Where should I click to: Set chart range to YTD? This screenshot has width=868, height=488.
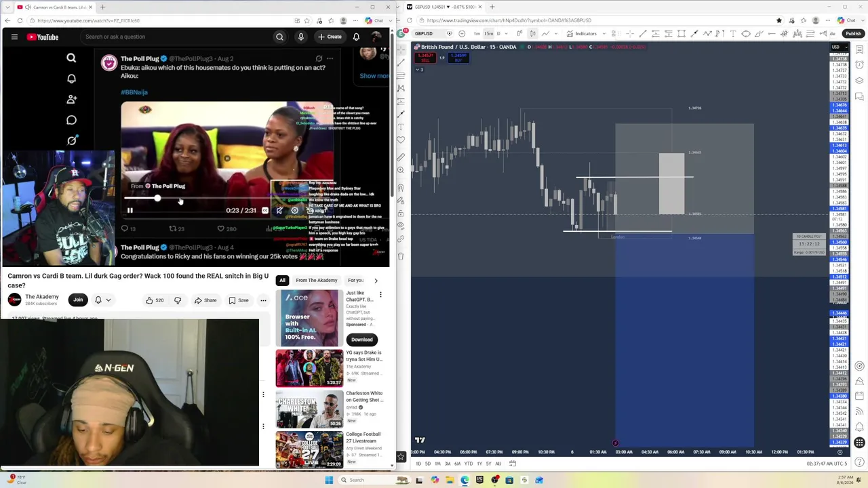coord(468,464)
